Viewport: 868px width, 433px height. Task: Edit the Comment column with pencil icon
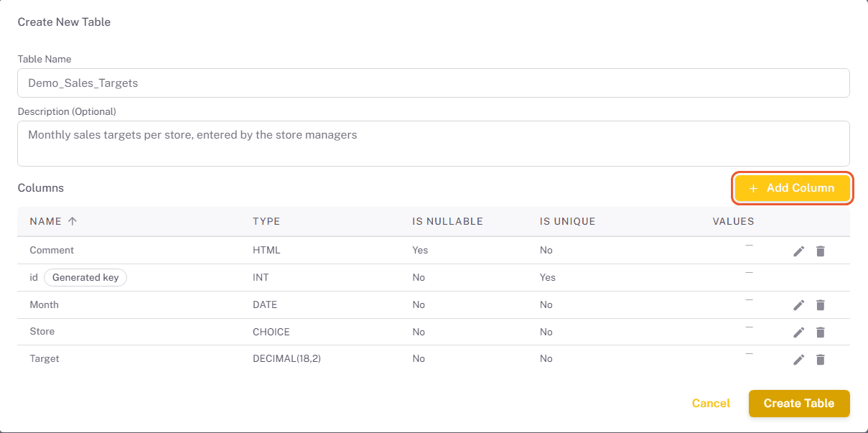[799, 251]
